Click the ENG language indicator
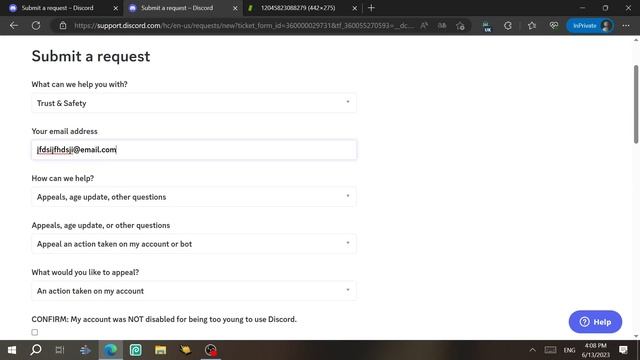 (x=569, y=350)
